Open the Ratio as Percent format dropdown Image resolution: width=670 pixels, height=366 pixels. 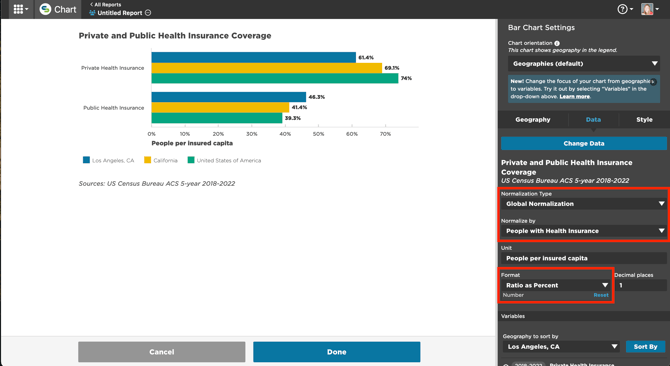point(556,285)
